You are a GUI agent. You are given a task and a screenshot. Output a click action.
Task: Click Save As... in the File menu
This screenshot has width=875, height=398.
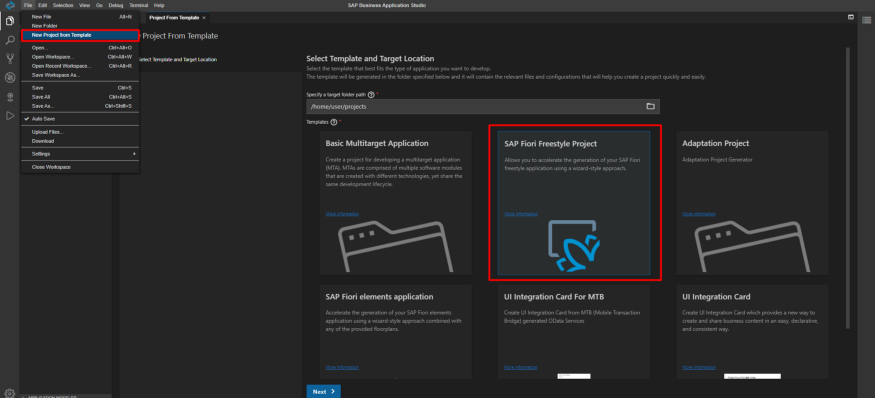click(80, 106)
